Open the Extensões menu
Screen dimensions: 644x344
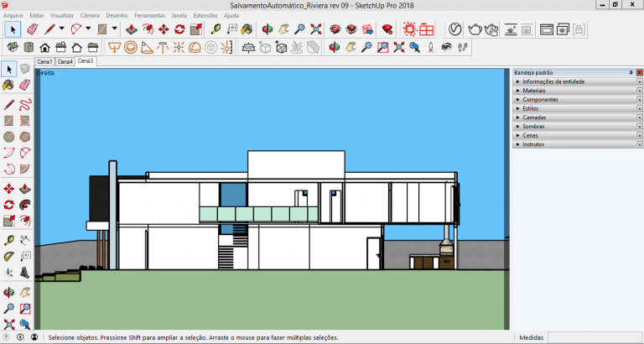(205, 16)
